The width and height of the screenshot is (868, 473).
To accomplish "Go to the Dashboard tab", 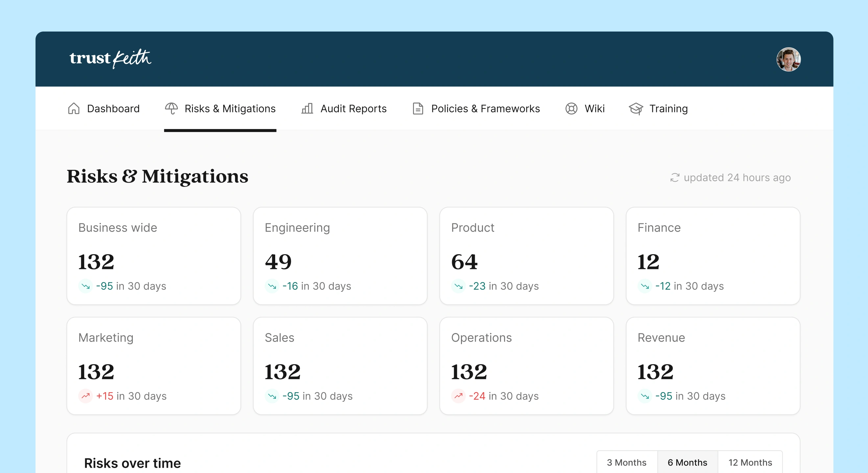I will pos(104,108).
